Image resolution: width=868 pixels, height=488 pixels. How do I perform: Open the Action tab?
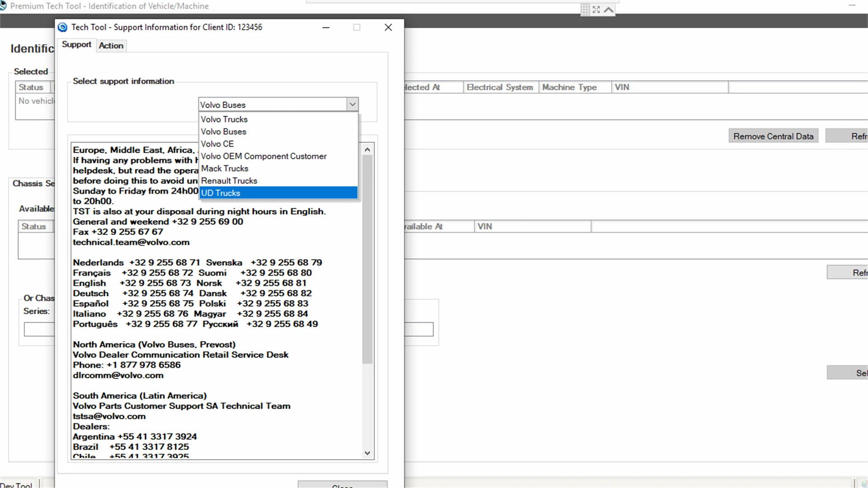point(111,46)
